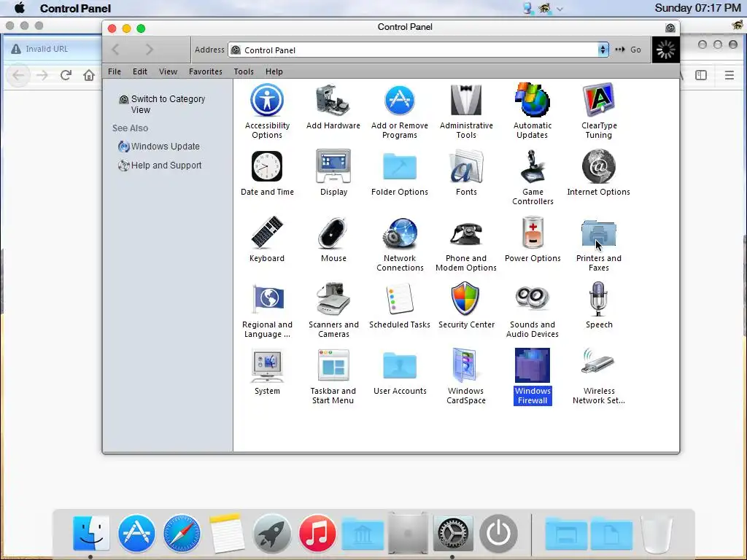Open Accessibility Options applet

267,100
